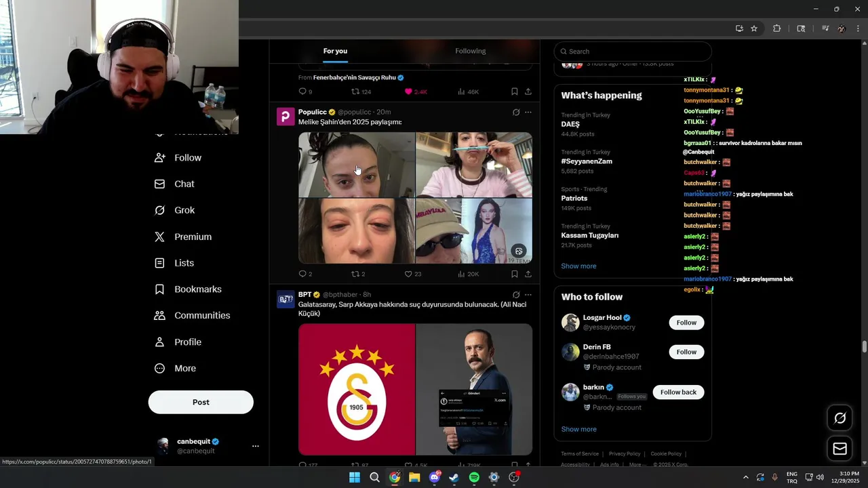
Task: Open Chrome menu three dots
Action: point(858,28)
